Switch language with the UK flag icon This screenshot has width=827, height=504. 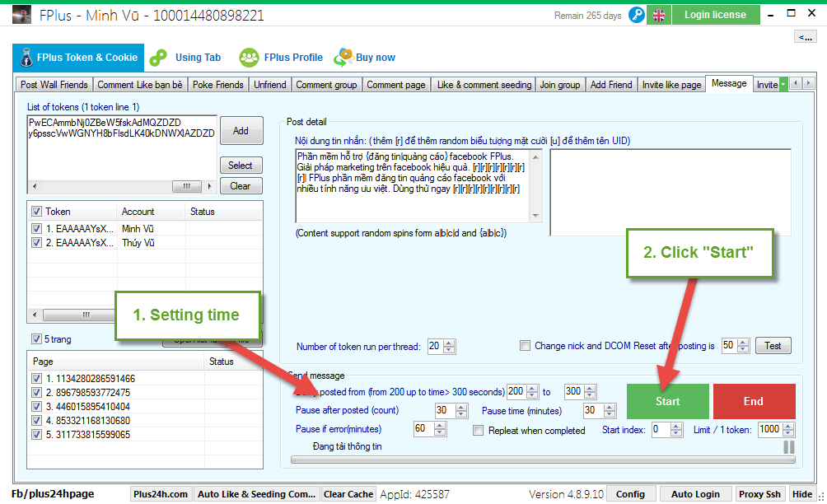click(658, 15)
